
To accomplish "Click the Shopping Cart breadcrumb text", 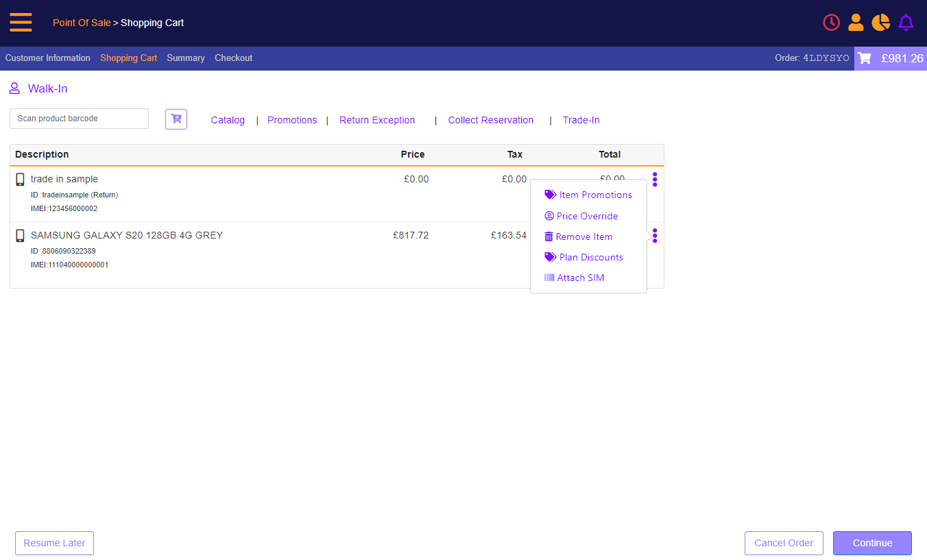I will click(x=152, y=23).
